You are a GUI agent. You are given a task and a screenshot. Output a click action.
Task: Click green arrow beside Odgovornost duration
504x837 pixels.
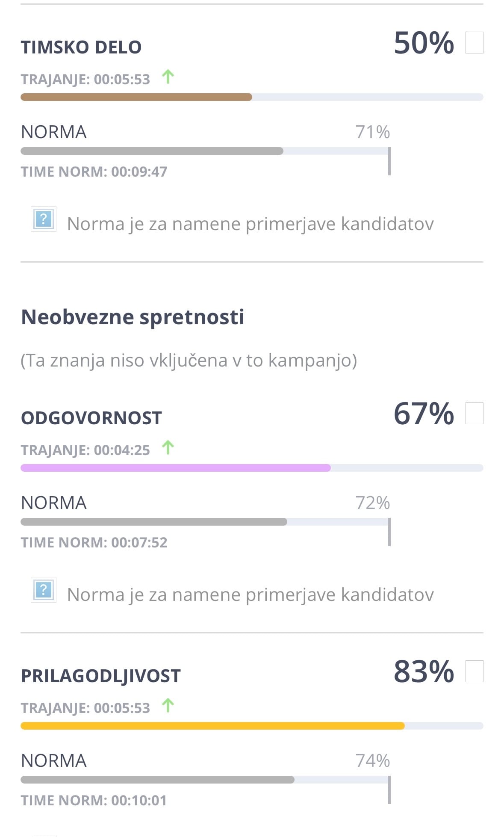coord(168,448)
